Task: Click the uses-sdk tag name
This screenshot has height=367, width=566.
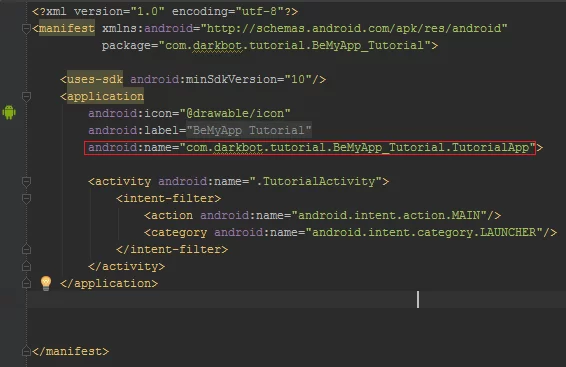Action: click(95, 79)
